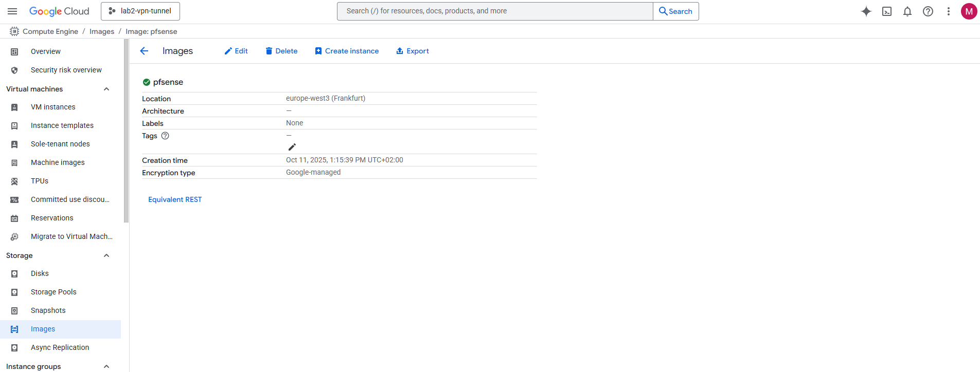Screen dimensions: 980x372
Task: Delete the pfsense image
Action: click(281, 51)
